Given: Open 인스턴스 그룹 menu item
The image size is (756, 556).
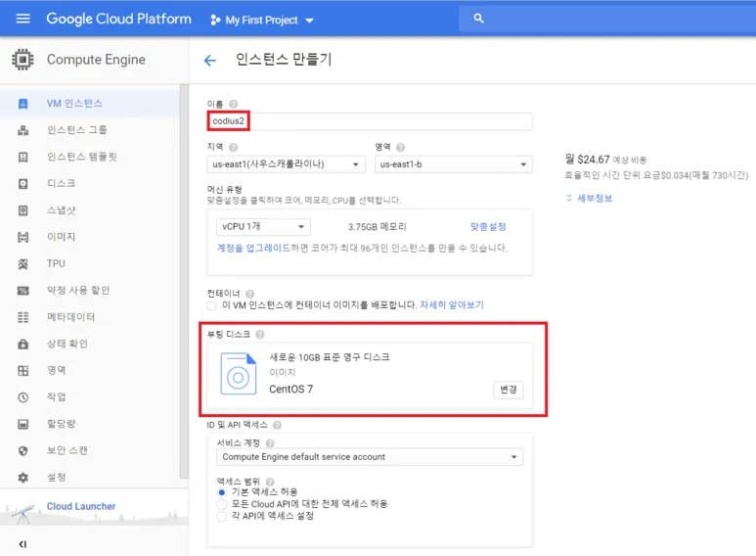Looking at the screenshot, I should tap(90, 130).
